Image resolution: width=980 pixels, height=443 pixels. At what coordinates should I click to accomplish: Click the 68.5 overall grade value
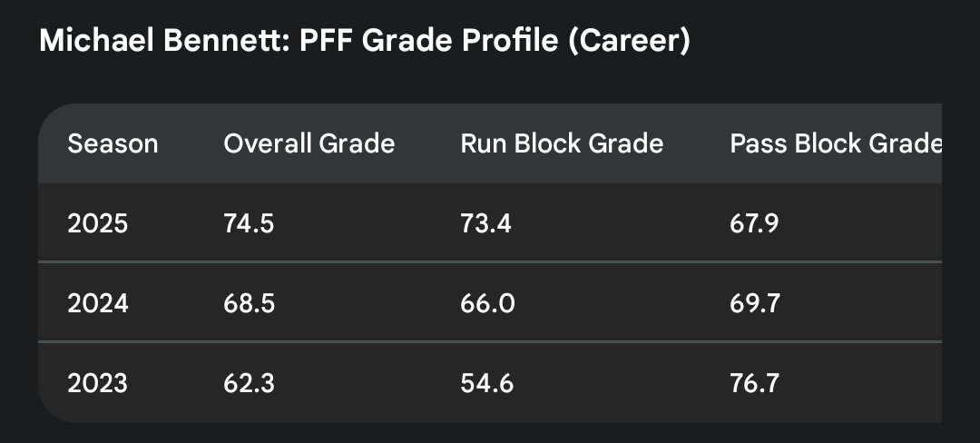click(x=249, y=302)
